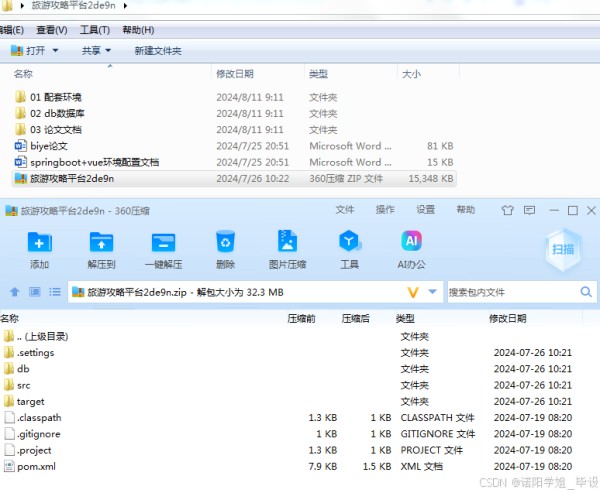Select the pom.xml file icon
This screenshot has width=600, height=493.
coord(9,466)
